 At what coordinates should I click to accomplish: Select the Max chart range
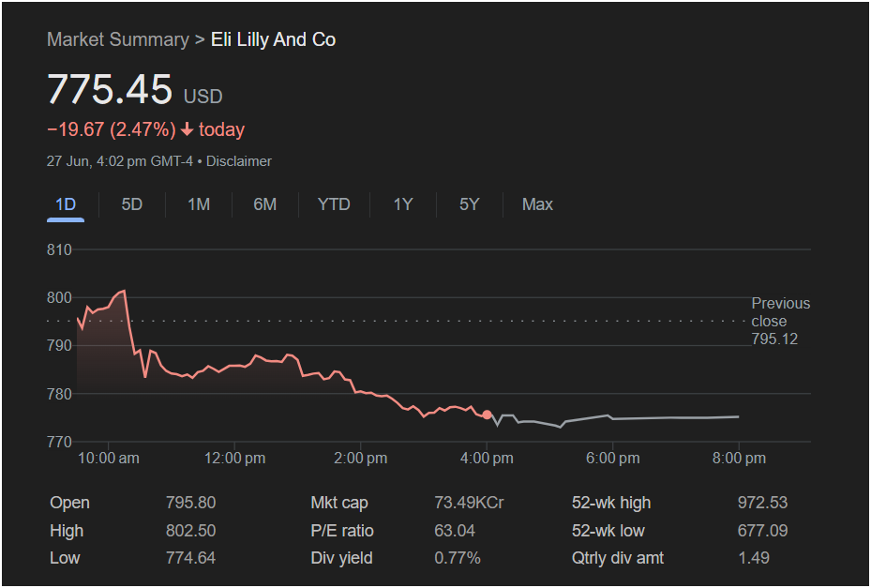coord(537,204)
